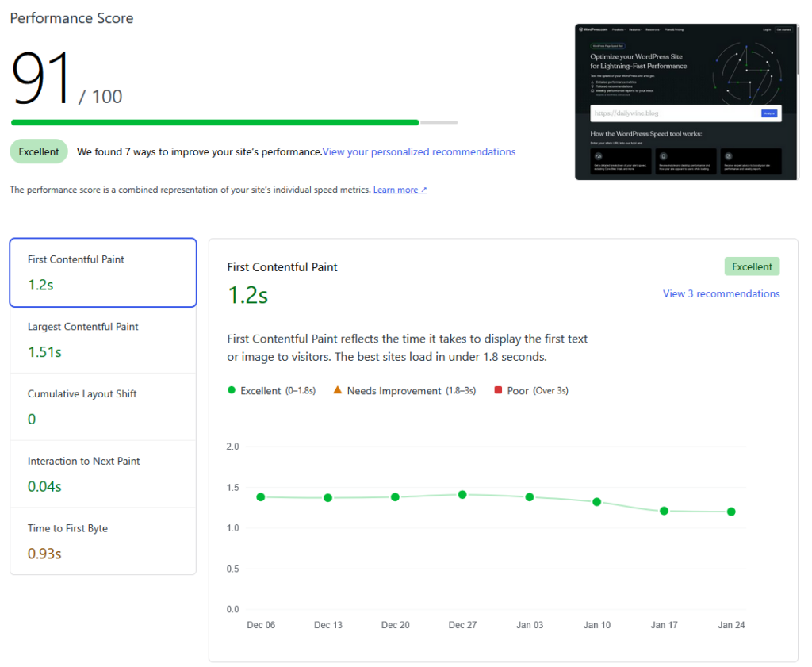The height and width of the screenshot is (667, 812).
Task: Click the site screenshot thumbnail
Action: 686,102
